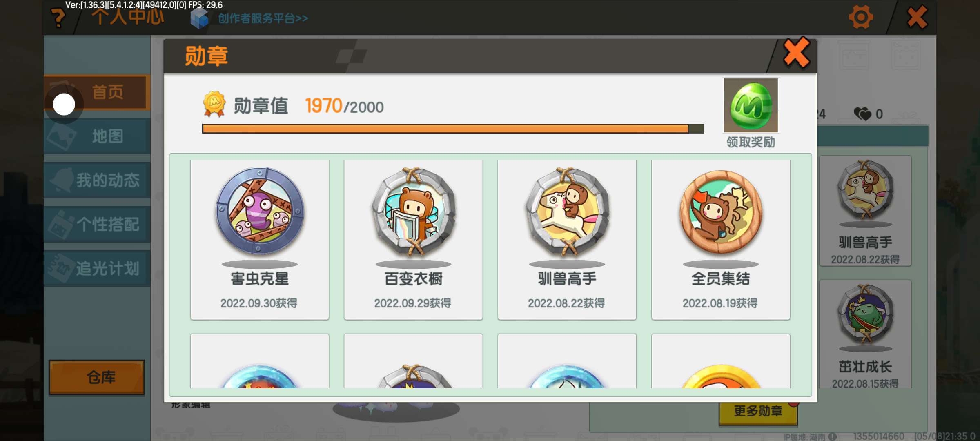The image size is (980, 441).
Task: Click the medal value progress bar
Action: click(x=453, y=129)
